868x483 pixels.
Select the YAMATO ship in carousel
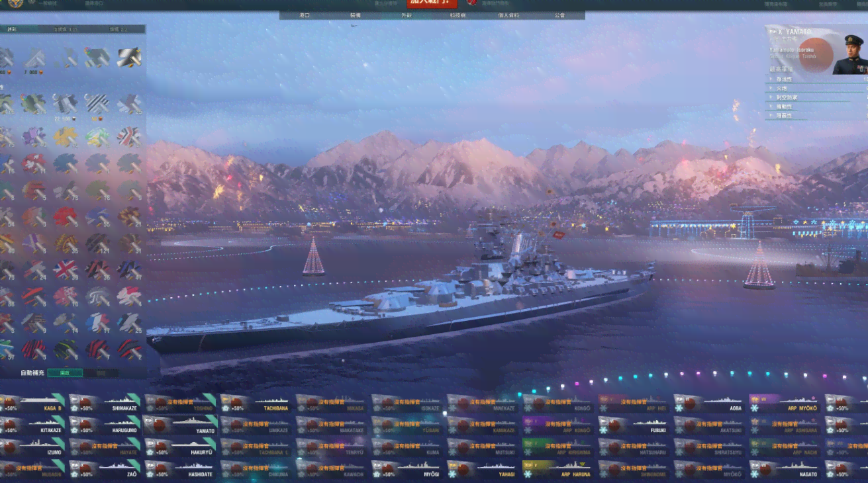tap(180, 425)
